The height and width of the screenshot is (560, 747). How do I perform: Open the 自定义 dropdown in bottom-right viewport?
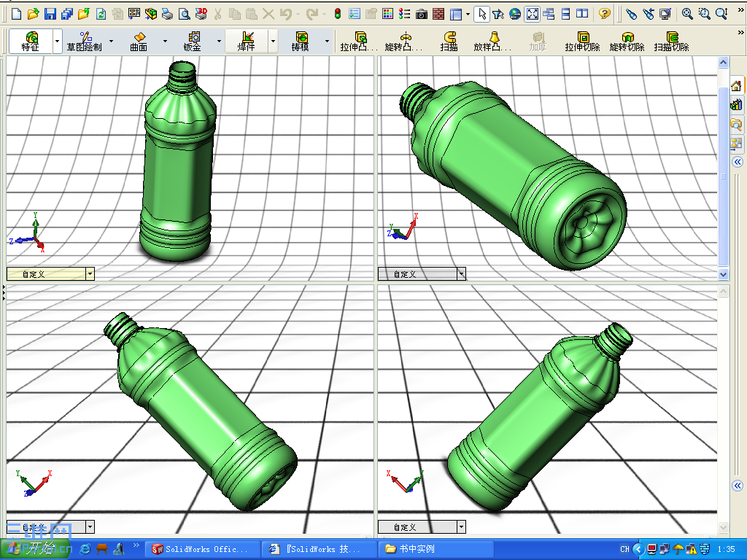click(462, 526)
